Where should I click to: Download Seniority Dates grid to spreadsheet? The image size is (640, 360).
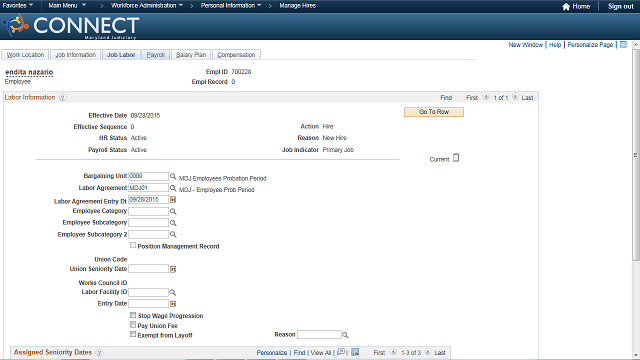pyautogui.click(x=355, y=352)
